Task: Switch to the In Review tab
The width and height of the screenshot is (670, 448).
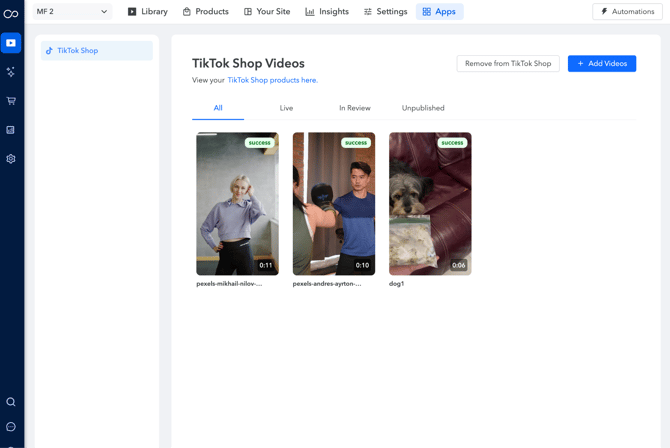Action: point(354,108)
